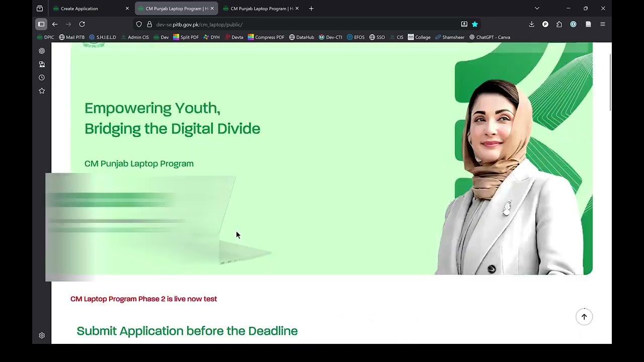Open the ChatGPT - Canva bookmark
The width and height of the screenshot is (644, 362).
coord(490,37)
